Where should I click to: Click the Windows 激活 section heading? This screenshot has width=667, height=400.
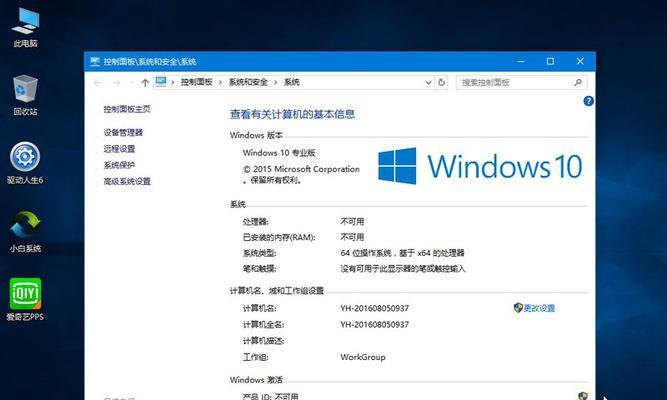click(x=256, y=380)
